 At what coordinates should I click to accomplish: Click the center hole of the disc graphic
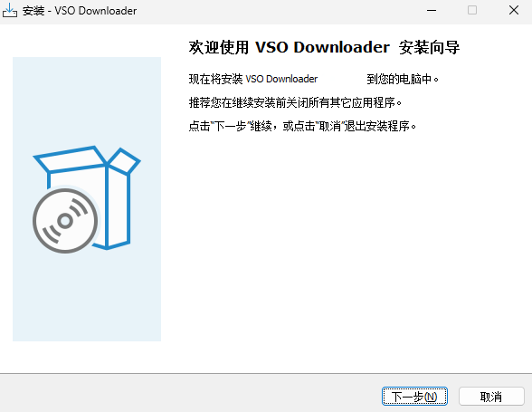(65, 221)
